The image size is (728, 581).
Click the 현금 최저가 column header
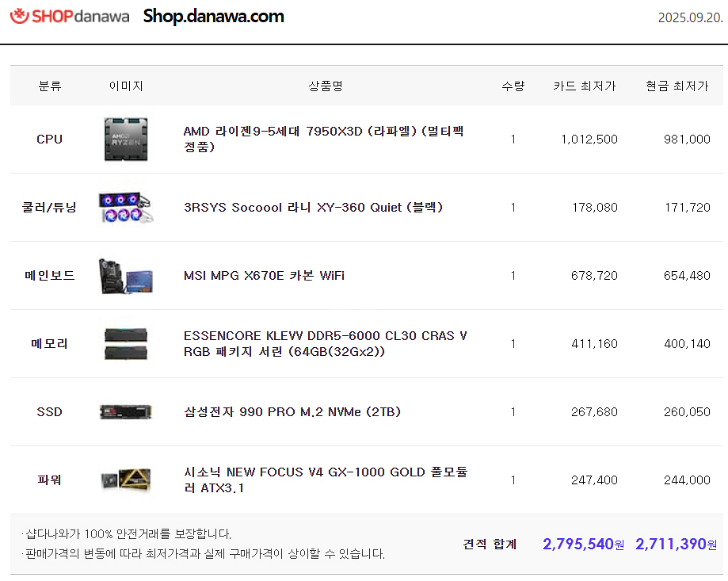point(677,86)
